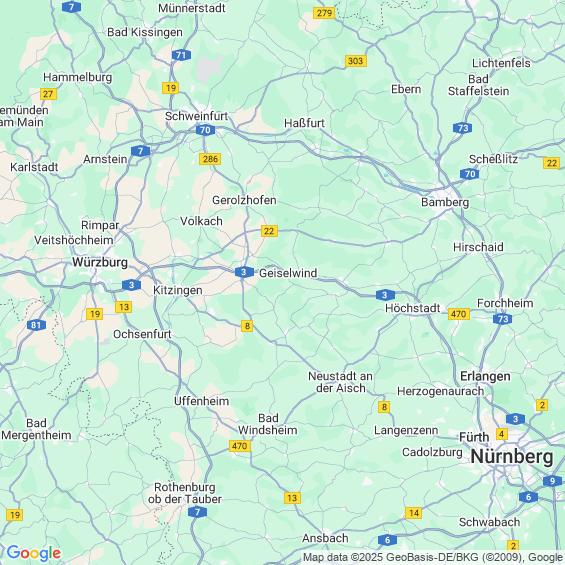Open the Map data copyright notice
This screenshot has width=565, height=565.
[433, 557]
